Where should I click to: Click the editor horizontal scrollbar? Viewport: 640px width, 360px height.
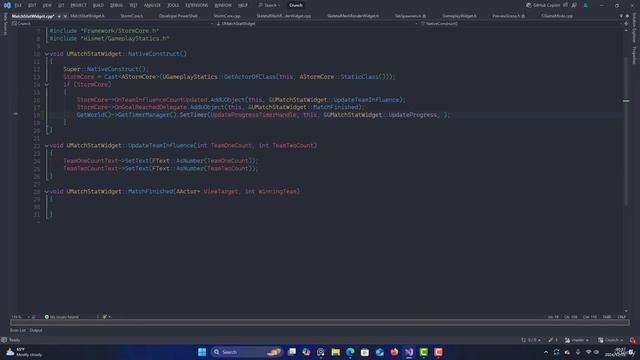click(x=319, y=322)
